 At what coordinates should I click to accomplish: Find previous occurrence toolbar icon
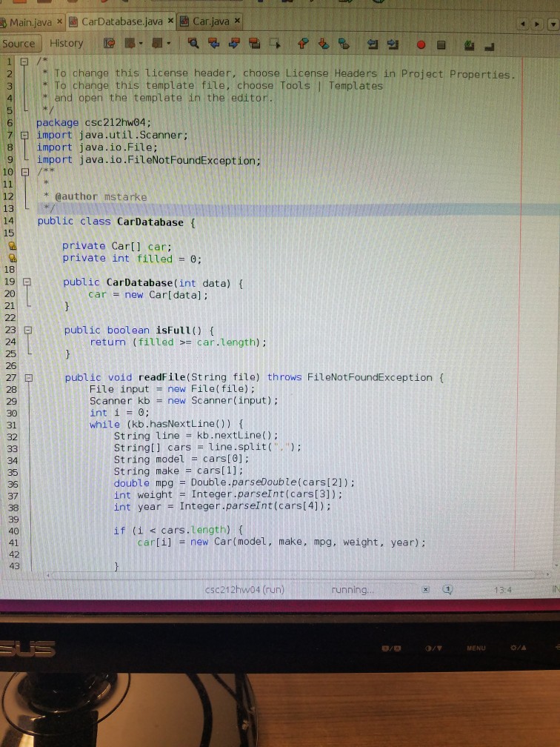pyautogui.click(x=213, y=44)
